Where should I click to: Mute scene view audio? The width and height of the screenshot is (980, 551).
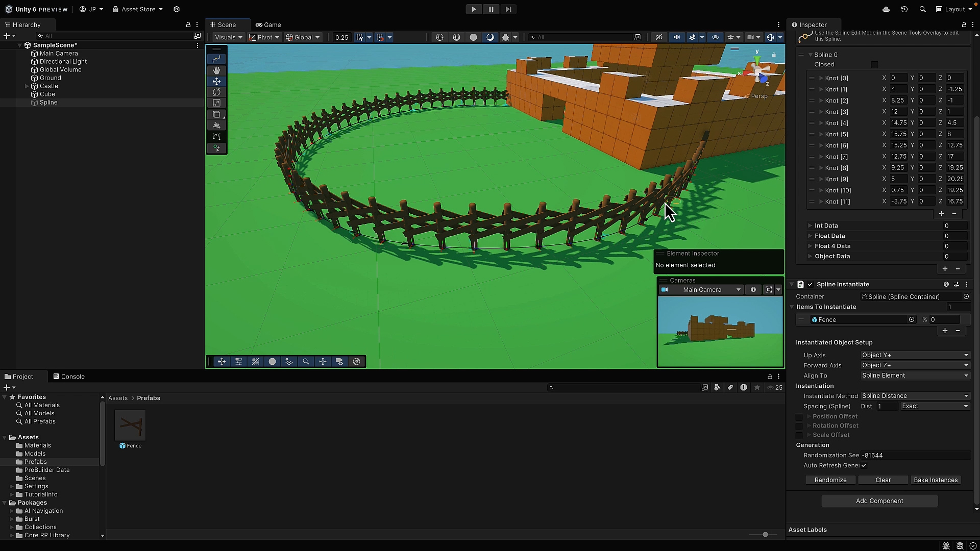676,37
